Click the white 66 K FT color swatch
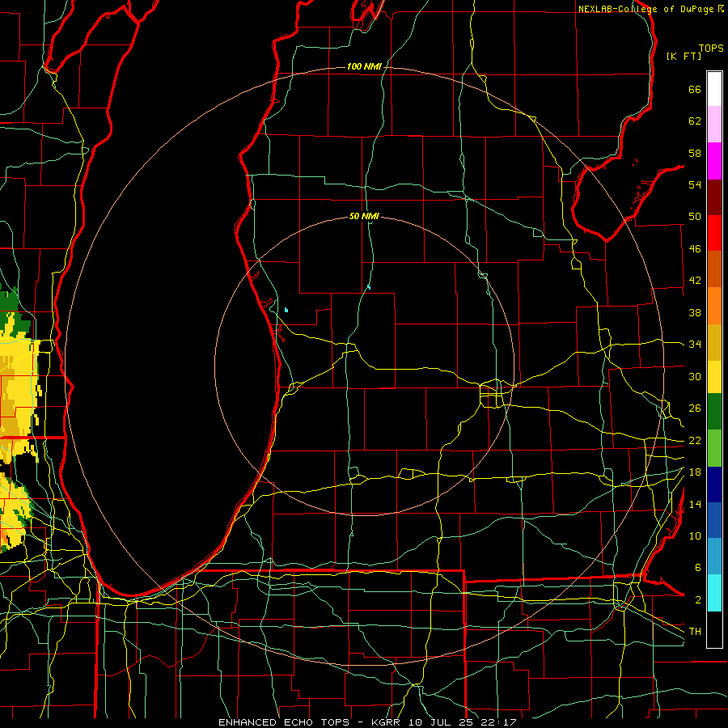 point(714,89)
